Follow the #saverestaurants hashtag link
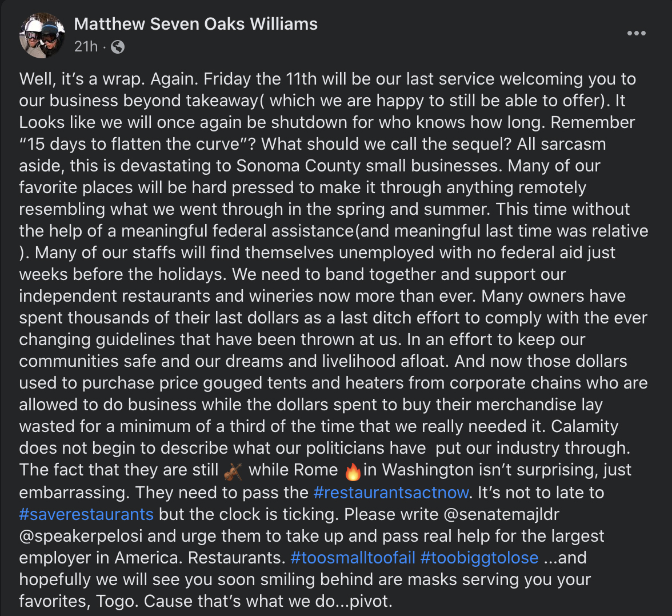This screenshot has width=672, height=616. coord(86,514)
